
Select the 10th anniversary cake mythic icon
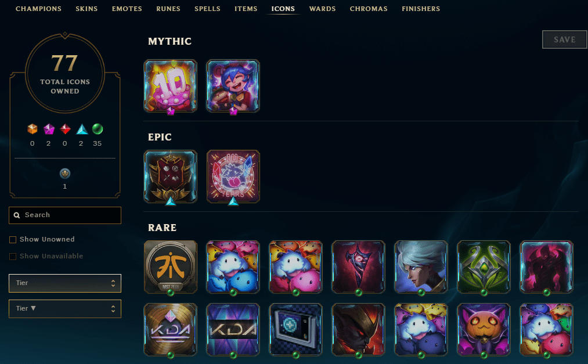171,86
